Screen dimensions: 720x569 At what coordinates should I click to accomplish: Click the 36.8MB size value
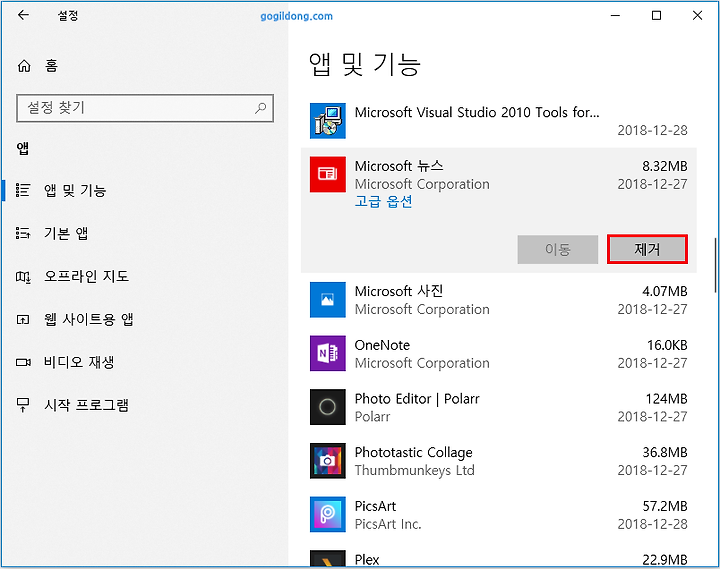(664, 452)
